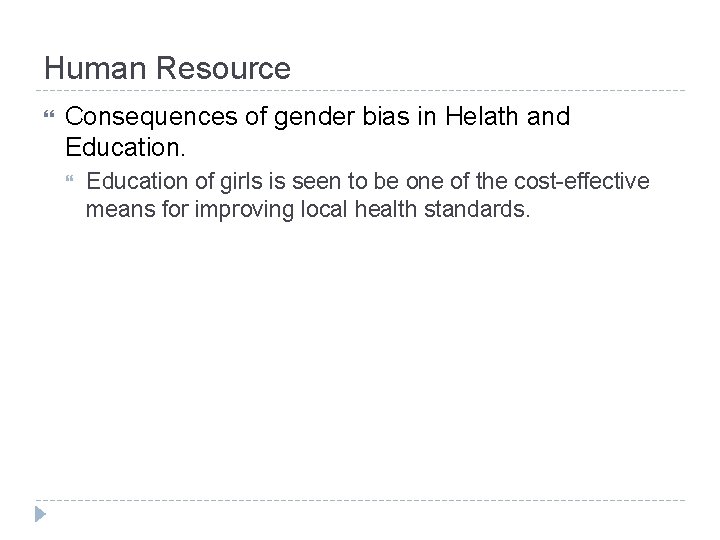Click the dashed line near the slide bottom
720x540 pixels.
[x=360, y=499]
